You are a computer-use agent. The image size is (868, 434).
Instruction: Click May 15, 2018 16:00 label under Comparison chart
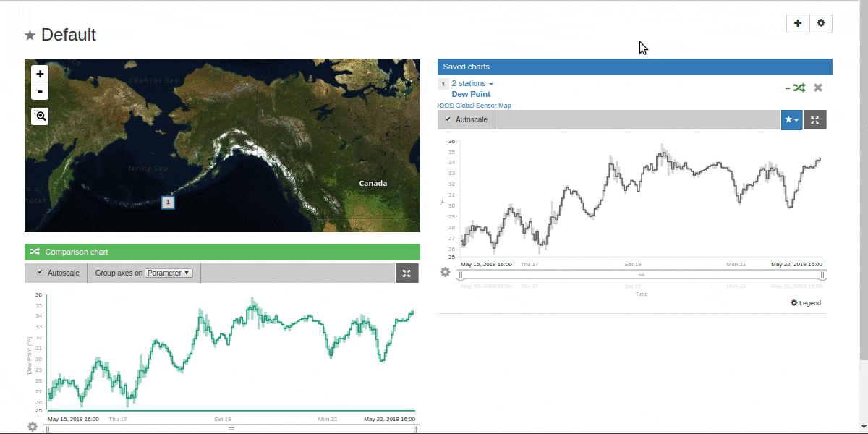pyautogui.click(x=73, y=419)
